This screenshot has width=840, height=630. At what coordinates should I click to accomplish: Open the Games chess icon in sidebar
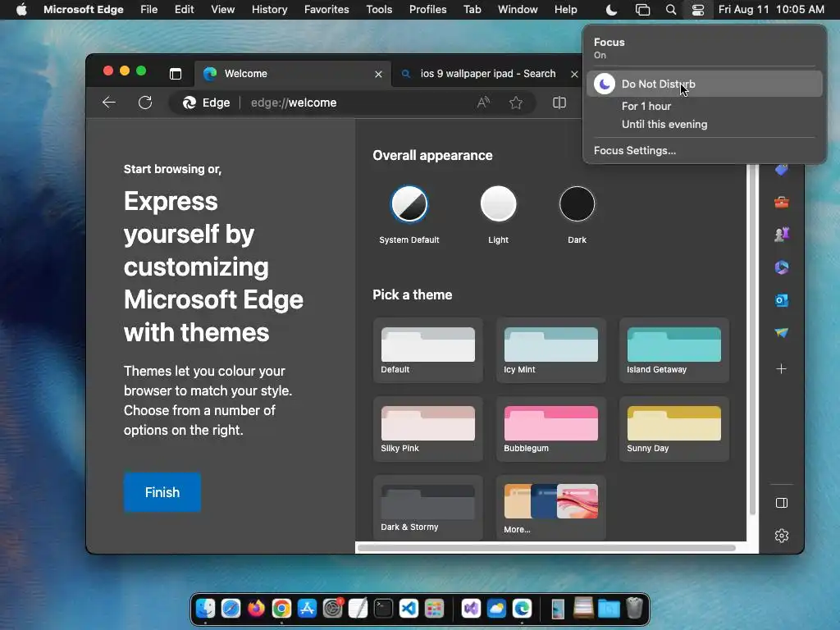click(782, 234)
